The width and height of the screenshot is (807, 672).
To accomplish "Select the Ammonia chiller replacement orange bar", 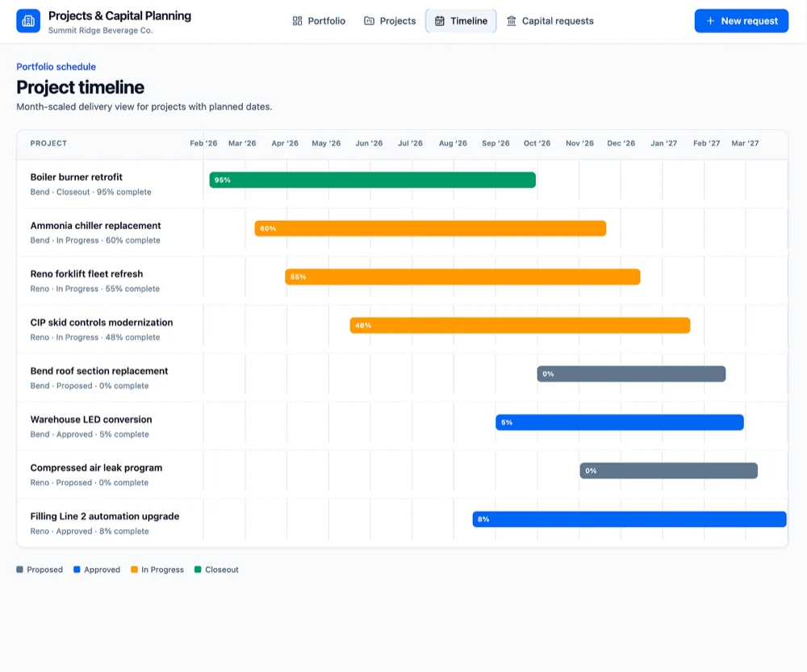I will 430,228.
